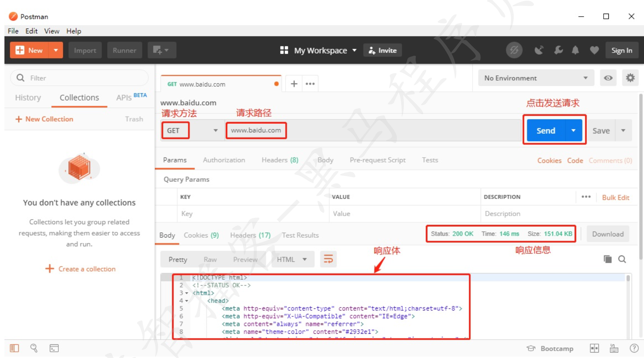
Task: Open the No Environment dropdown
Action: click(x=536, y=78)
